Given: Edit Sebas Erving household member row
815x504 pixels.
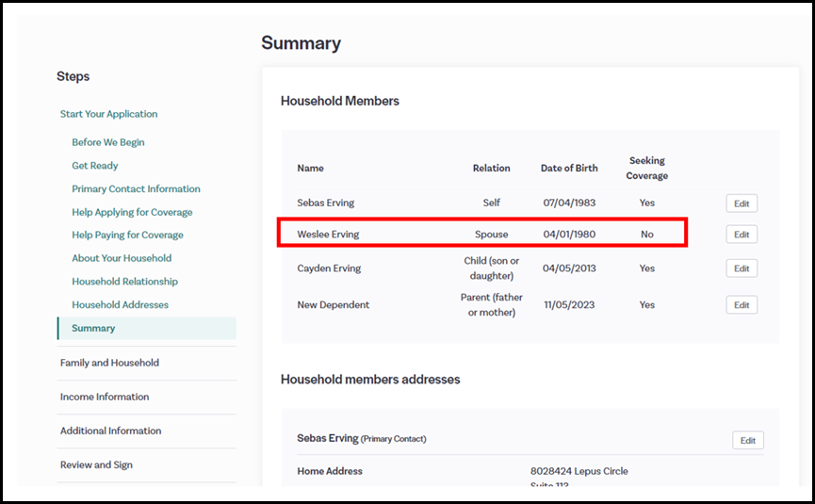Looking at the screenshot, I should click(741, 203).
